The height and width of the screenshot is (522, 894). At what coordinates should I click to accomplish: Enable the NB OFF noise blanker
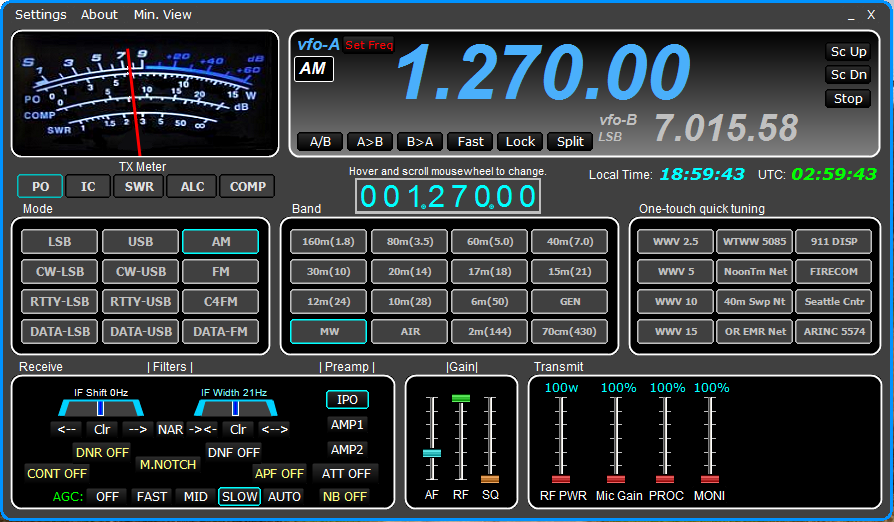click(x=343, y=496)
